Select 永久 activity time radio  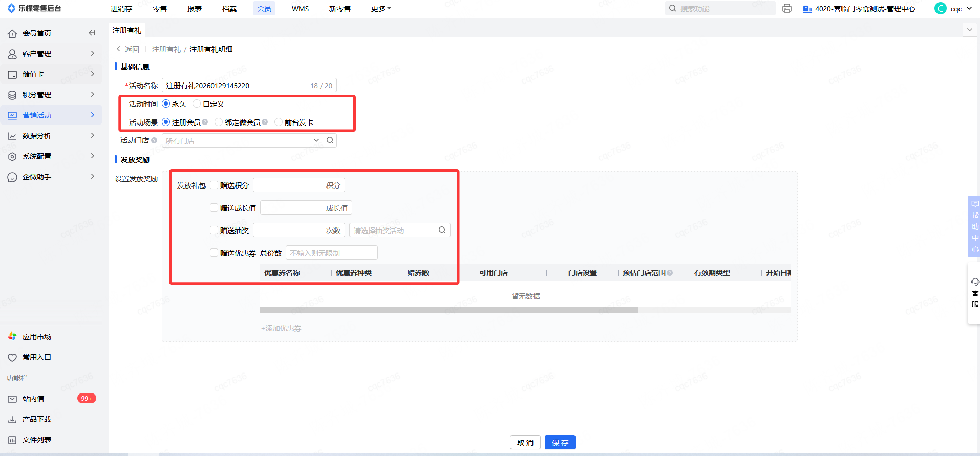pos(166,103)
